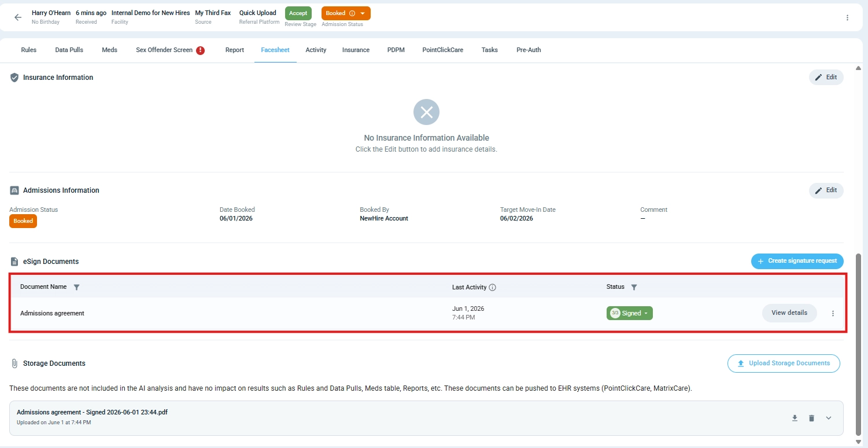Open the Data Pulls tab
Screen dimensions: 868x448
pos(69,50)
